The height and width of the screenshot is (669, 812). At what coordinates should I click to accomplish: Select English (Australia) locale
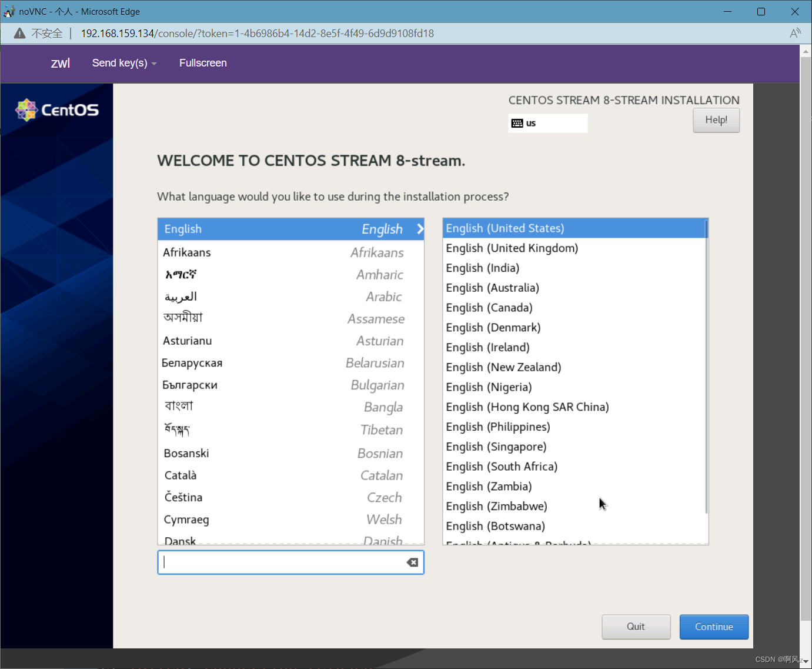[x=574, y=288]
